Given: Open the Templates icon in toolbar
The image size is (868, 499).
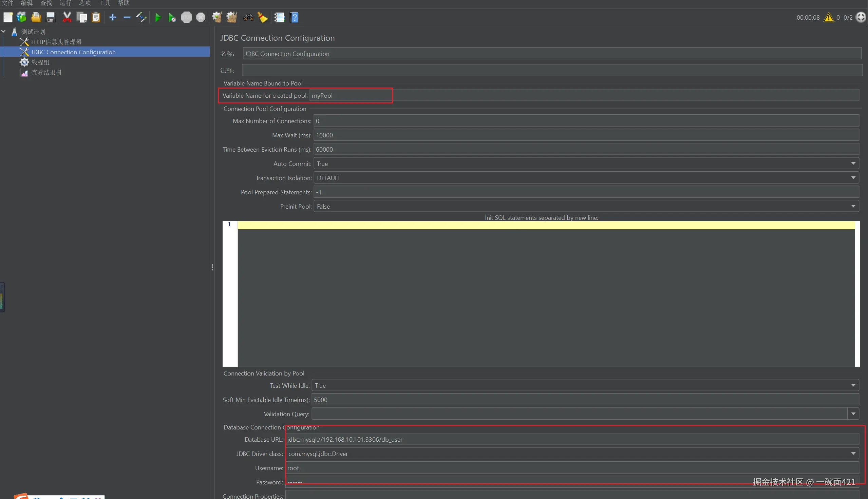Looking at the screenshot, I should (x=22, y=18).
